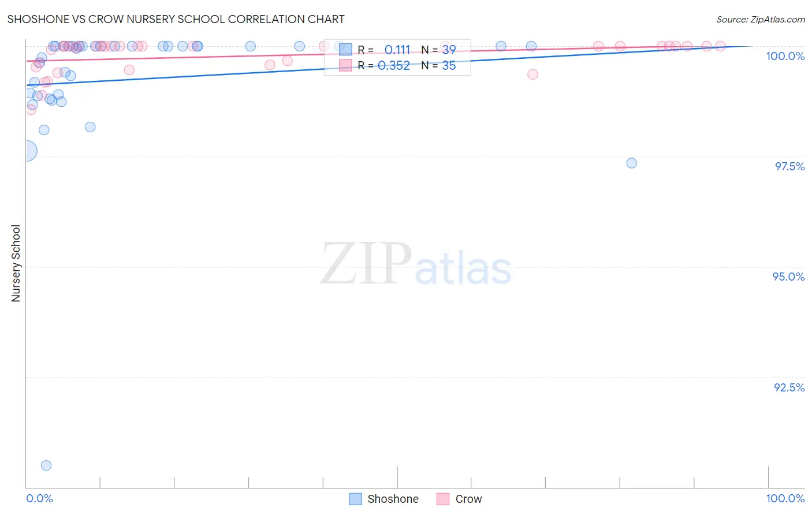Click the pink swatch in the R=0.352 box
The width and height of the screenshot is (812, 515).
pyautogui.click(x=345, y=65)
